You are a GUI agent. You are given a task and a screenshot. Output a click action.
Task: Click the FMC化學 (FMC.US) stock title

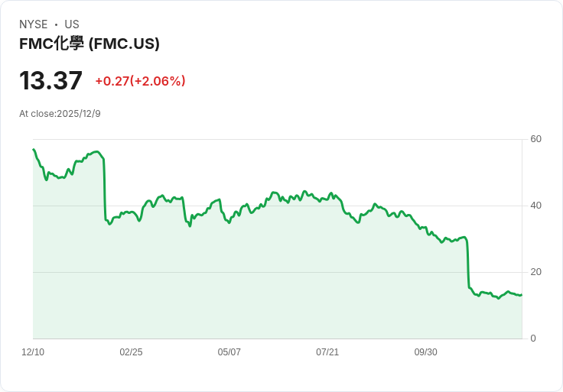click(89, 44)
